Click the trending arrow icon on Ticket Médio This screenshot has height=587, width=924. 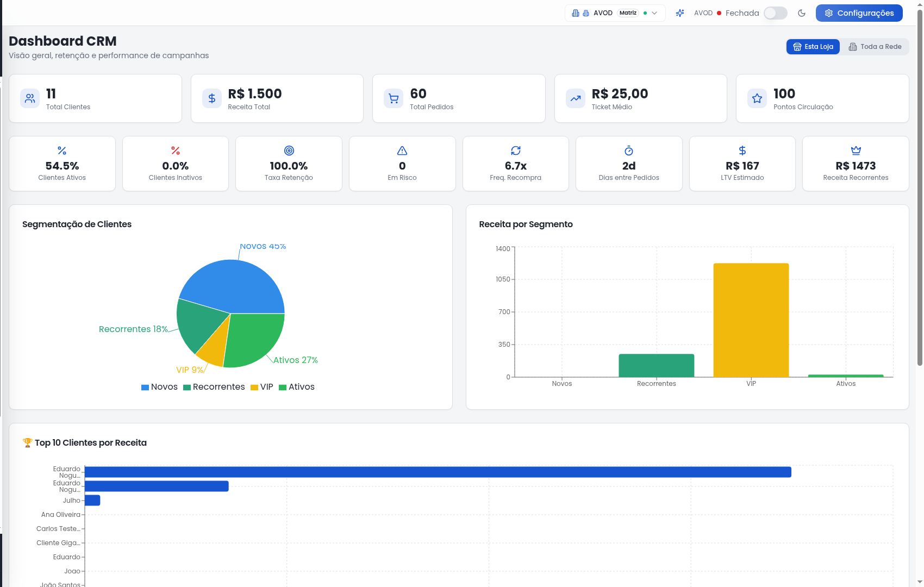pyautogui.click(x=575, y=98)
